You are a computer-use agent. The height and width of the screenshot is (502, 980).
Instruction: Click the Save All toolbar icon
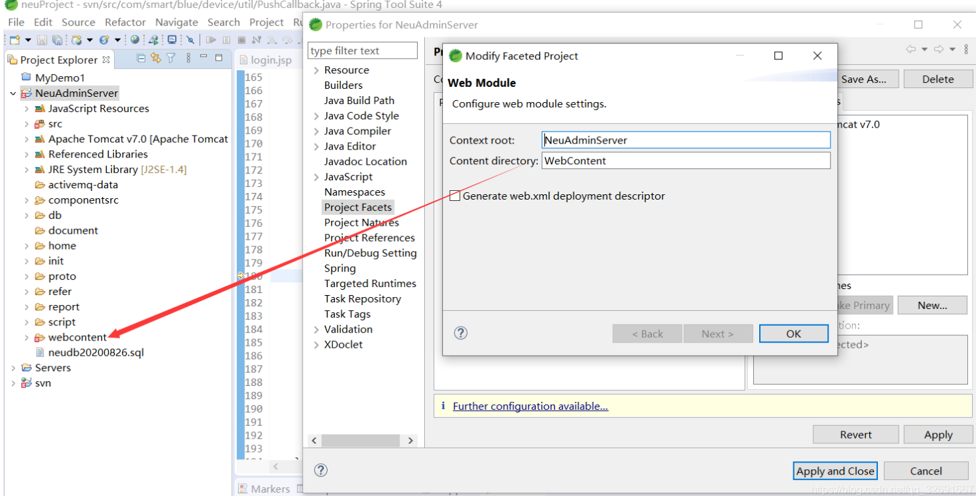pos(57,40)
